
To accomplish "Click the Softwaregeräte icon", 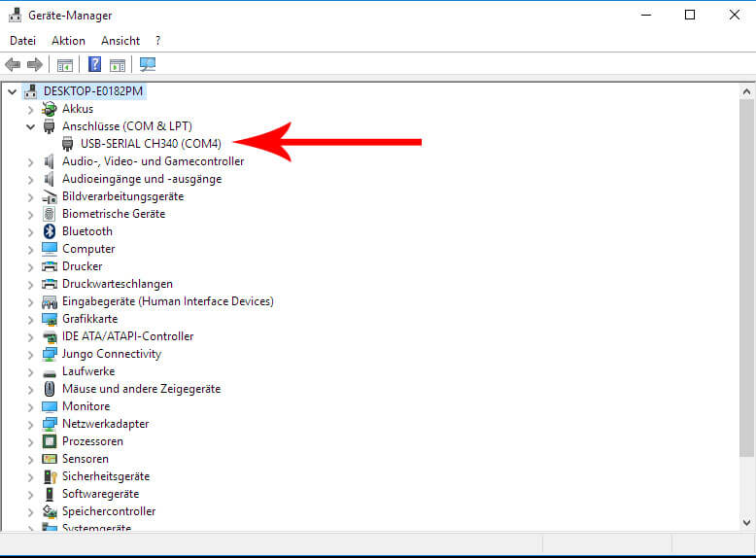I will [x=50, y=494].
